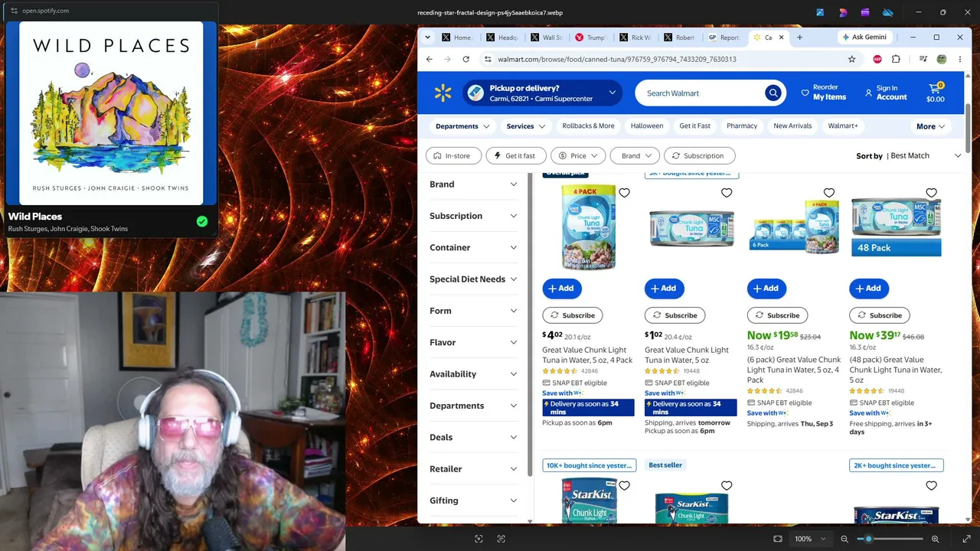Click the OneDrive icon in Photos title bar
The width and height of the screenshot is (980, 551).
tap(888, 12)
